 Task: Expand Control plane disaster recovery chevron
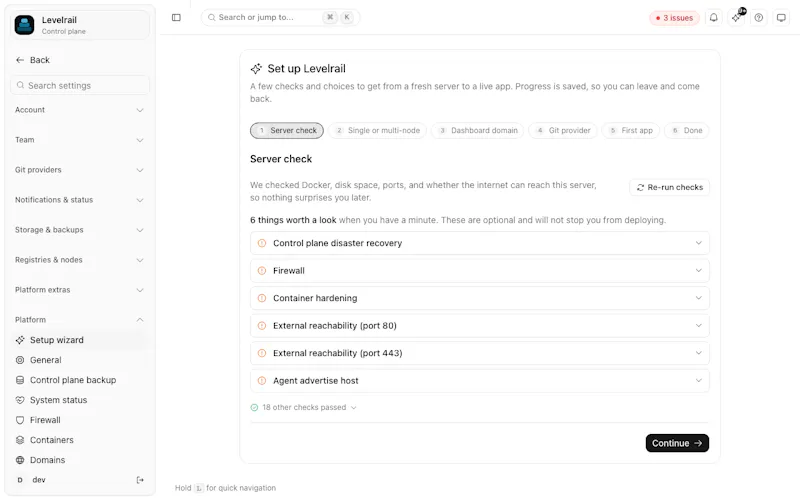698,243
